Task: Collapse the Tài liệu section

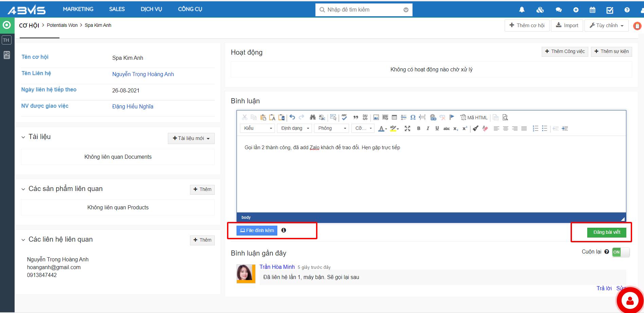Action: (23, 137)
